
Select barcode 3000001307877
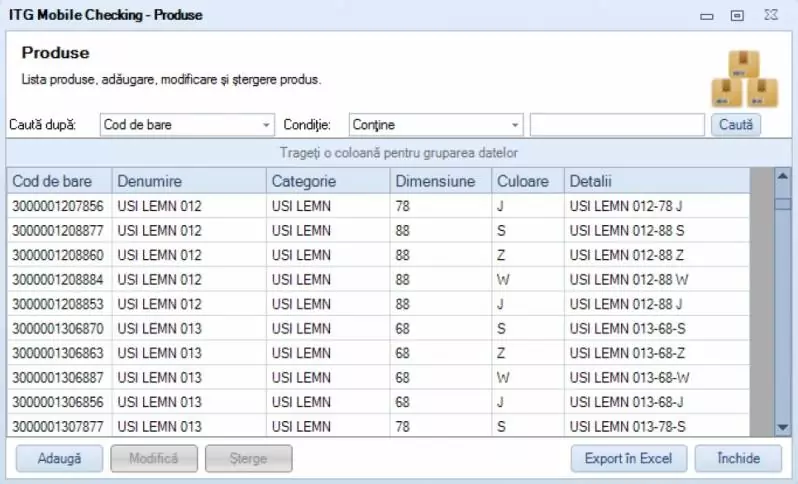coord(58,426)
